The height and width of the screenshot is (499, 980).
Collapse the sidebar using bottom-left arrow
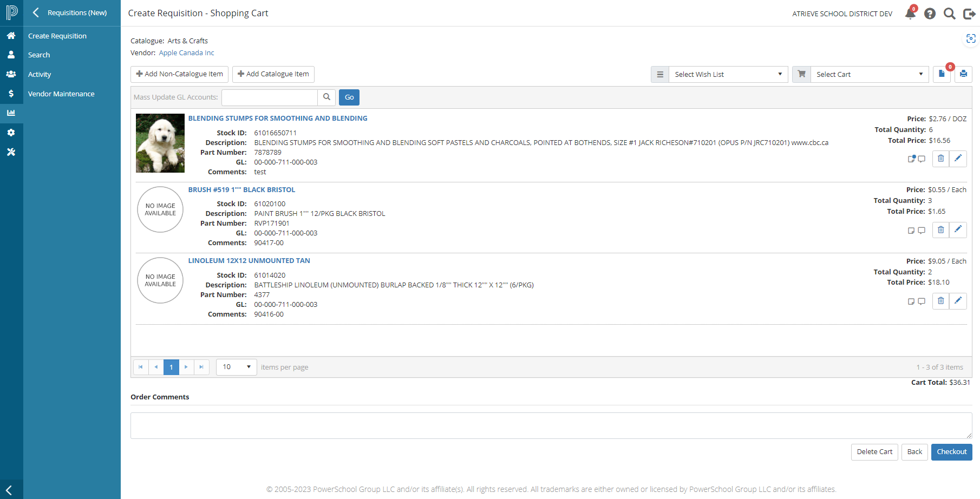click(x=9, y=490)
